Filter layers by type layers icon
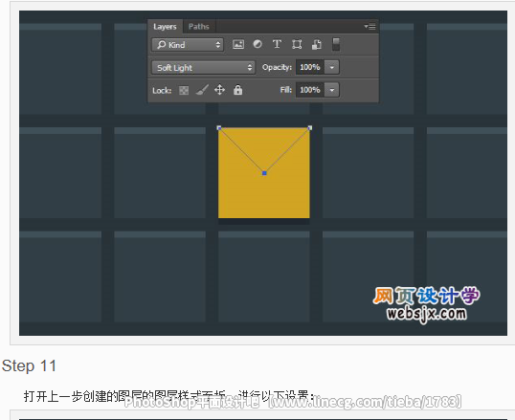The height and width of the screenshot is (420, 515). pos(277,44)
